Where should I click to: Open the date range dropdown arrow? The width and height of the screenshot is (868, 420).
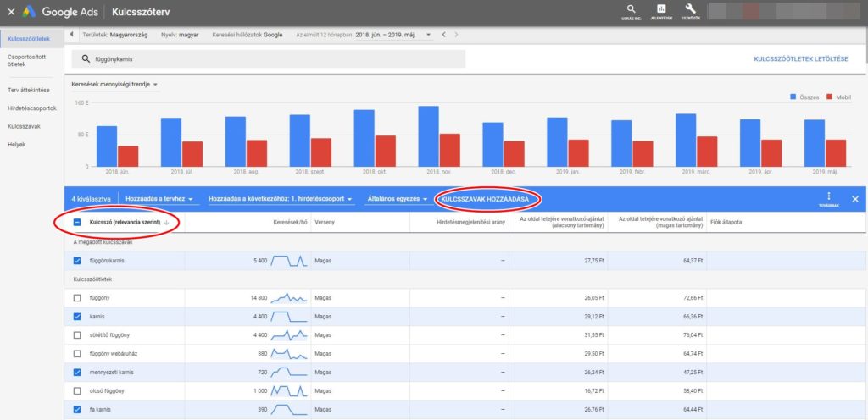coord(428,35)
